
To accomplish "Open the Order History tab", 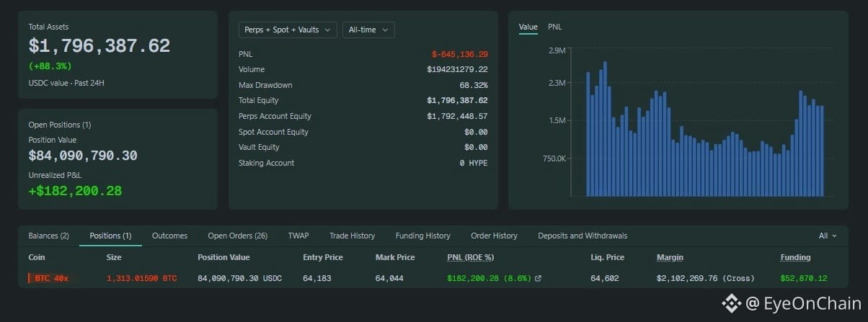I will pos(494,236).
